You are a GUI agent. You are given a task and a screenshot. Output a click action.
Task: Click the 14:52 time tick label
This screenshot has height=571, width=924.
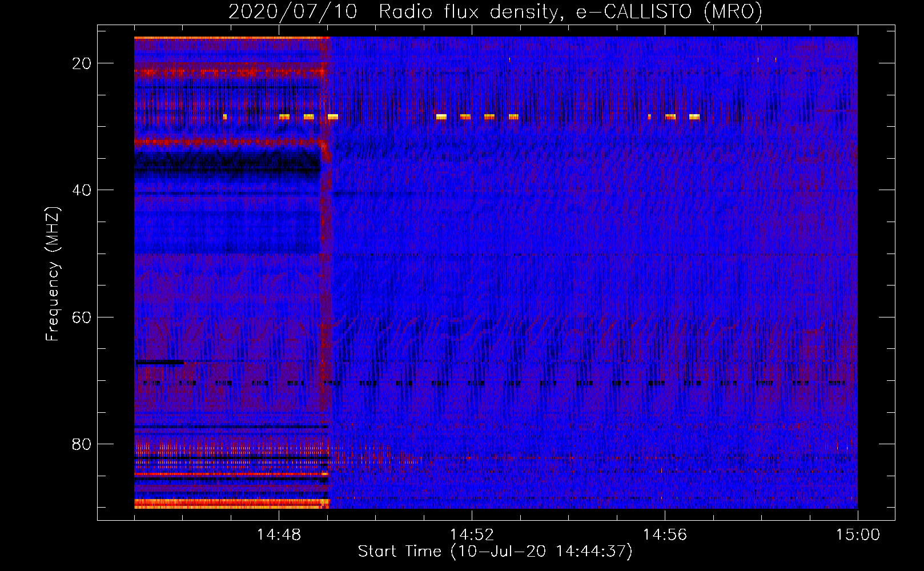(472, 535)
